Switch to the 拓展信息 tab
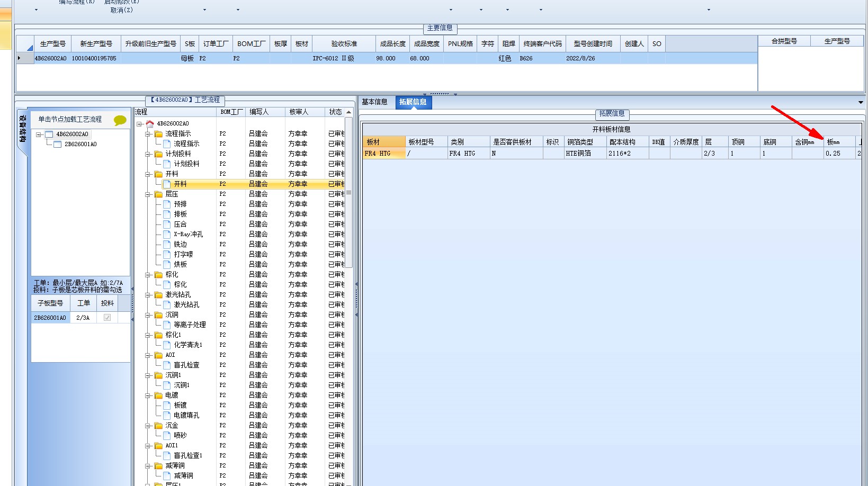The height and width of the screenshot is (486, 868). (x=413, y=102)
